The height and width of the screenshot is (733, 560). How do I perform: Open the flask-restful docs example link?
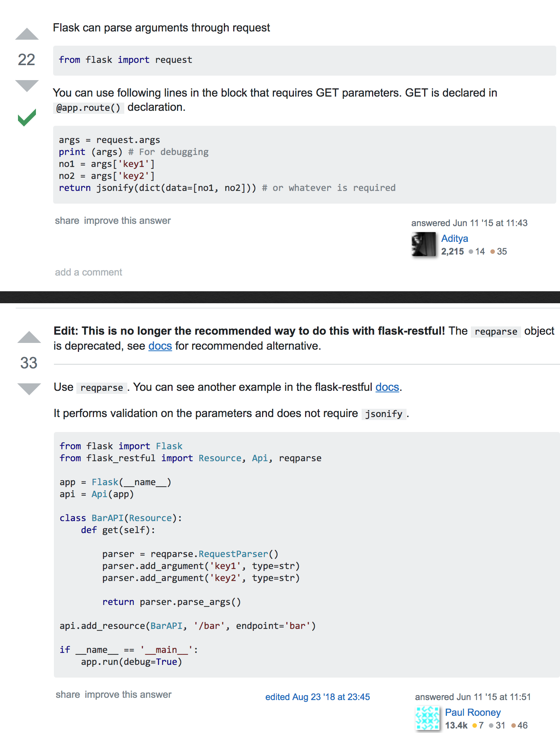pyautogui.click(x=387, y=387)
